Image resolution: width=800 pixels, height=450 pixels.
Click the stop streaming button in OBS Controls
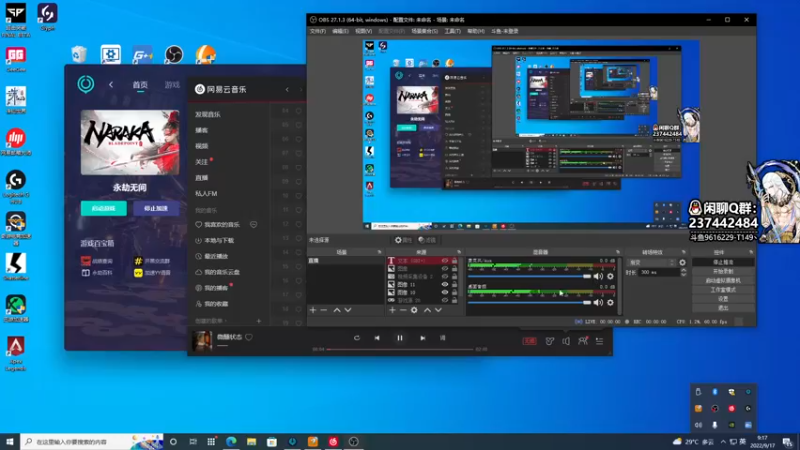tap(723, 262)
